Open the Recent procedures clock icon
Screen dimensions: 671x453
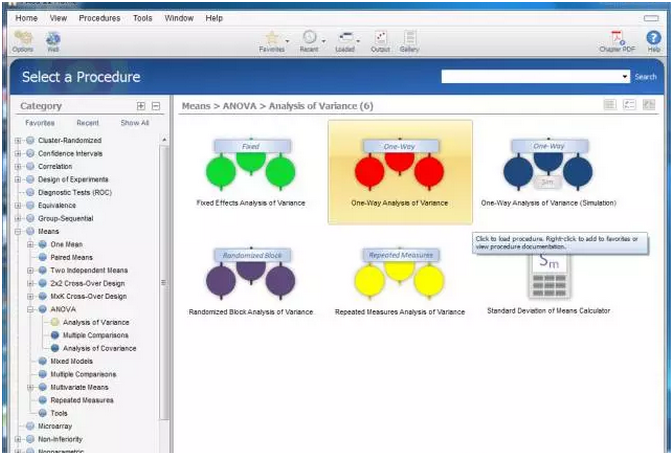tap(309, 38)
